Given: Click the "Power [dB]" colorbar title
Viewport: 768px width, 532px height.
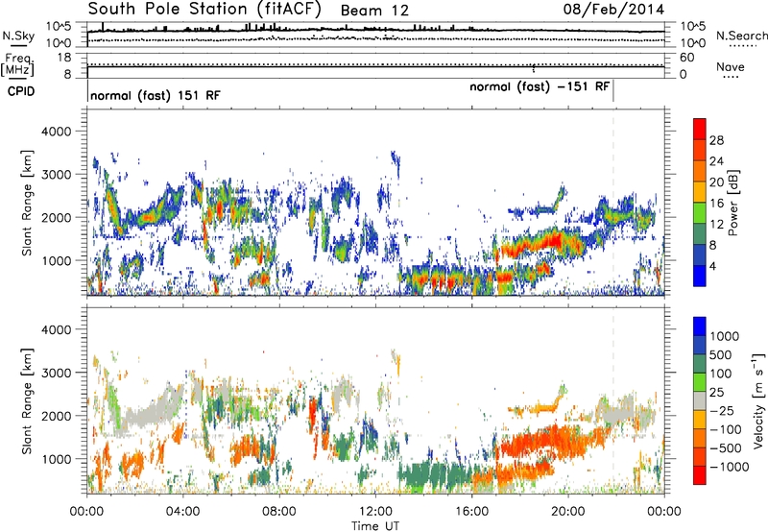Looking at the screenshot, I should tap(732, 203).
